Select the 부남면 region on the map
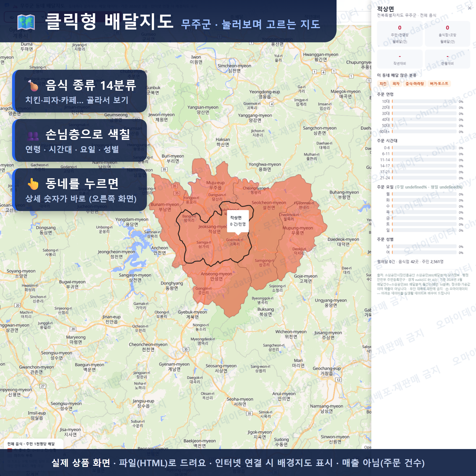Screen dimensions: 476x476 pos(165,207)
